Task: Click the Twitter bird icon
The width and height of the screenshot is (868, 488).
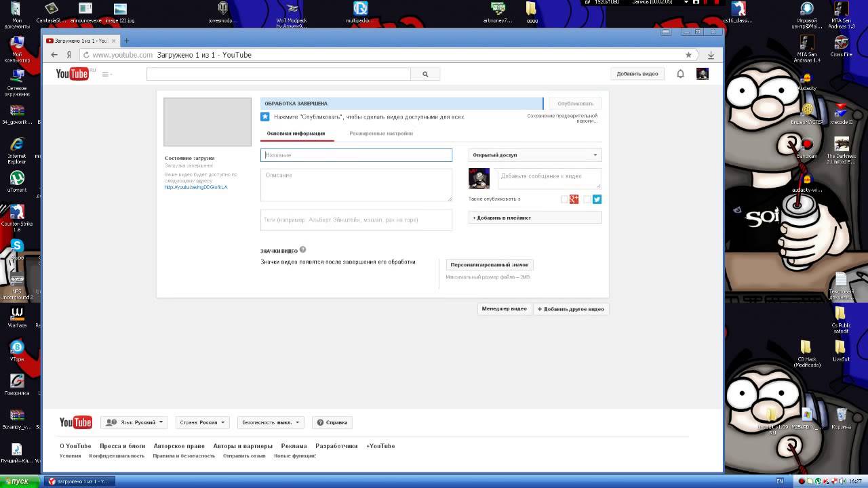Action: 597,199
